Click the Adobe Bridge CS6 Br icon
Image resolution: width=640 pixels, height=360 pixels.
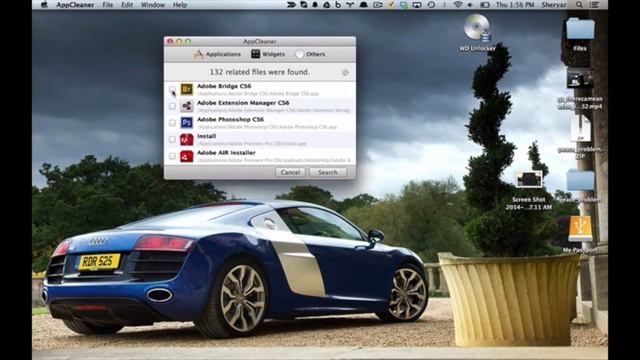pyautogui.click(x=187, y=89)
